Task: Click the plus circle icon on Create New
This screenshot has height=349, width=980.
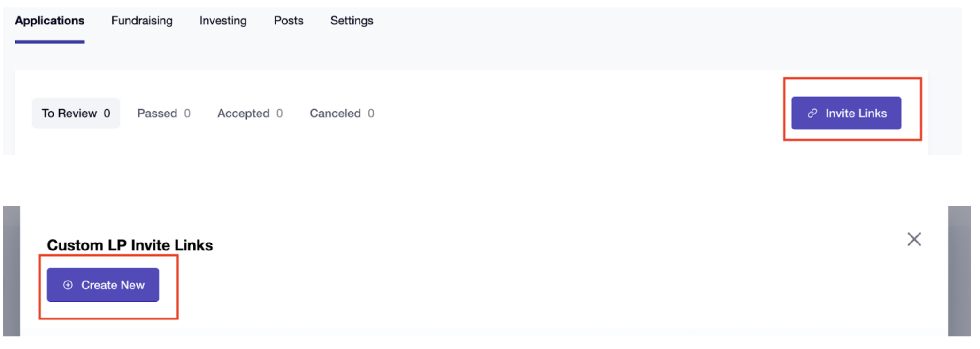Action: pyautogui.click(x=68, y=285)
